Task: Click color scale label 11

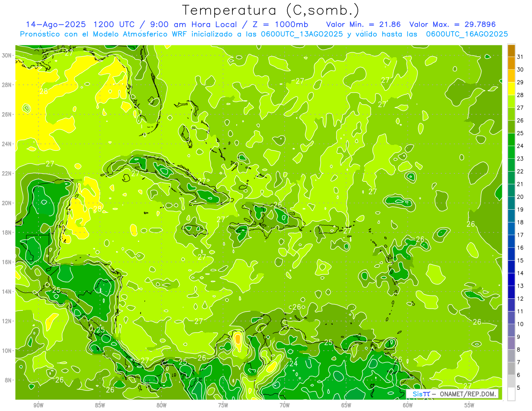Action: coord(520,311)
